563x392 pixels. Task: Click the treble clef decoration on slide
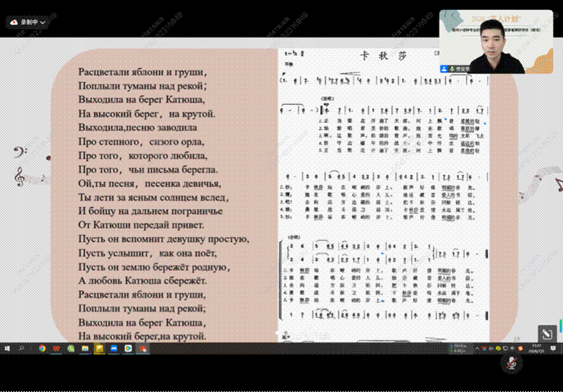point(18,176)
